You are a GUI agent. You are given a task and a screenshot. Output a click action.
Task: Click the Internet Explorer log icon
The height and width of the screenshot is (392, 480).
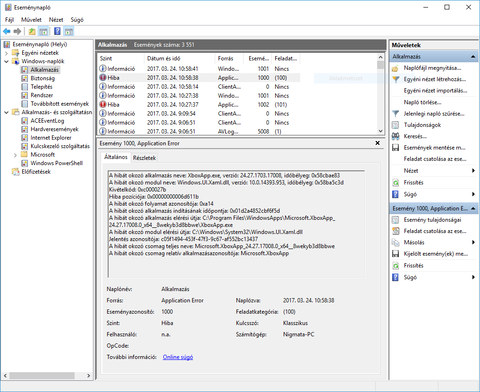pos(24,138)
